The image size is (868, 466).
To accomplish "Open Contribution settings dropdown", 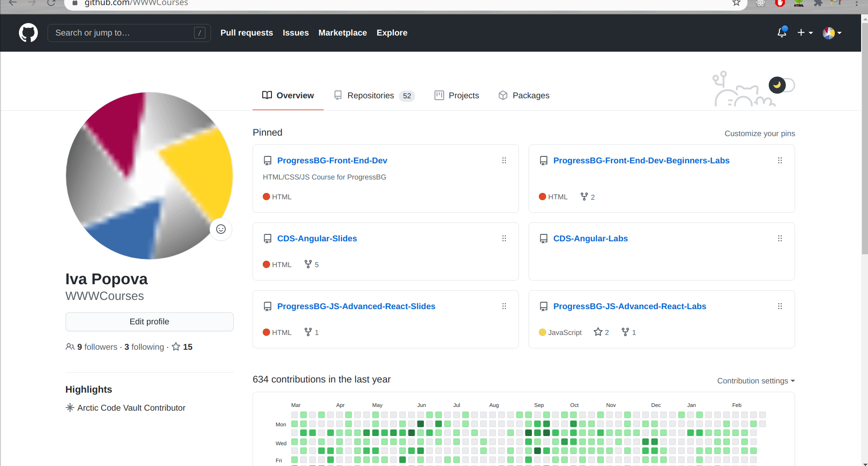I will pos(756,381).
